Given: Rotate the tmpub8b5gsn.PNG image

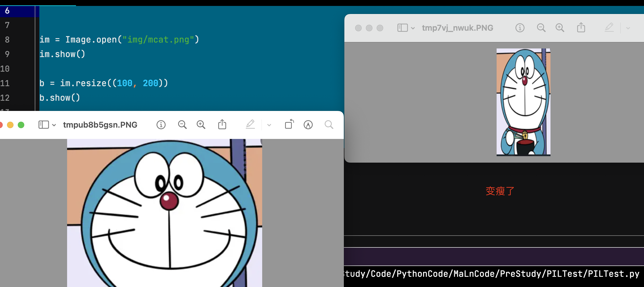Looking at the screenshot, I should pyautogui.click(x=289, y=125).
